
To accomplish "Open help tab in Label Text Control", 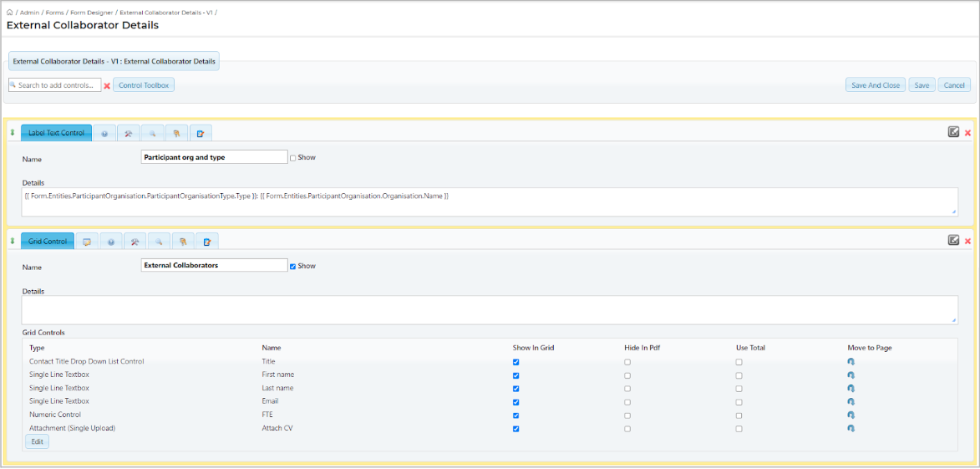I will point(104,133).
